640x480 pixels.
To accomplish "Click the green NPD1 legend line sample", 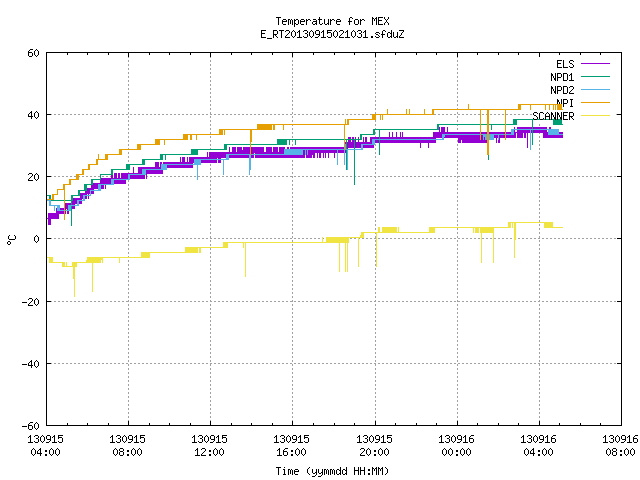I will (595, 77).
